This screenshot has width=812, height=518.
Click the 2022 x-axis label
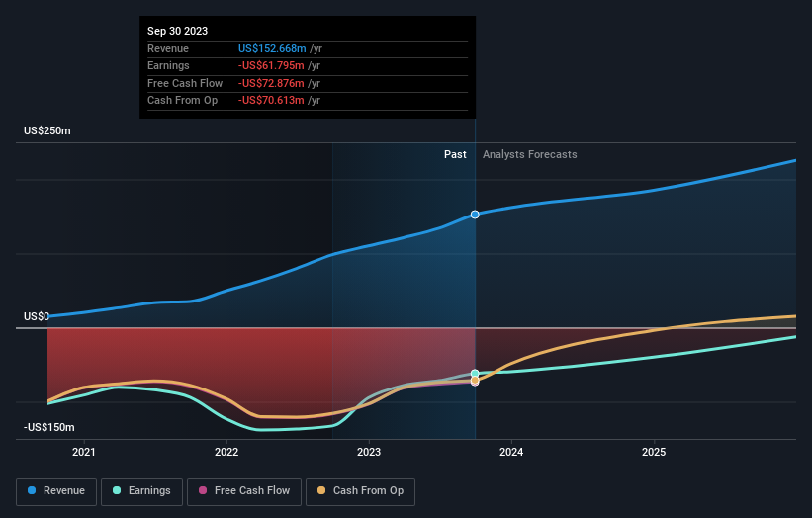[x=226, y=452]
